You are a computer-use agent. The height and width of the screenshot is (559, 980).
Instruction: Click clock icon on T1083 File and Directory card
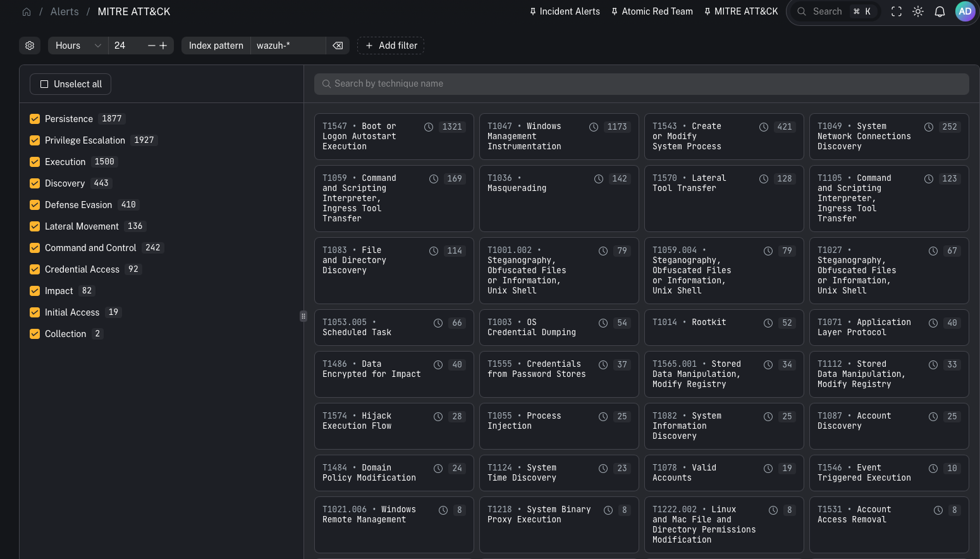click(434, 251)
